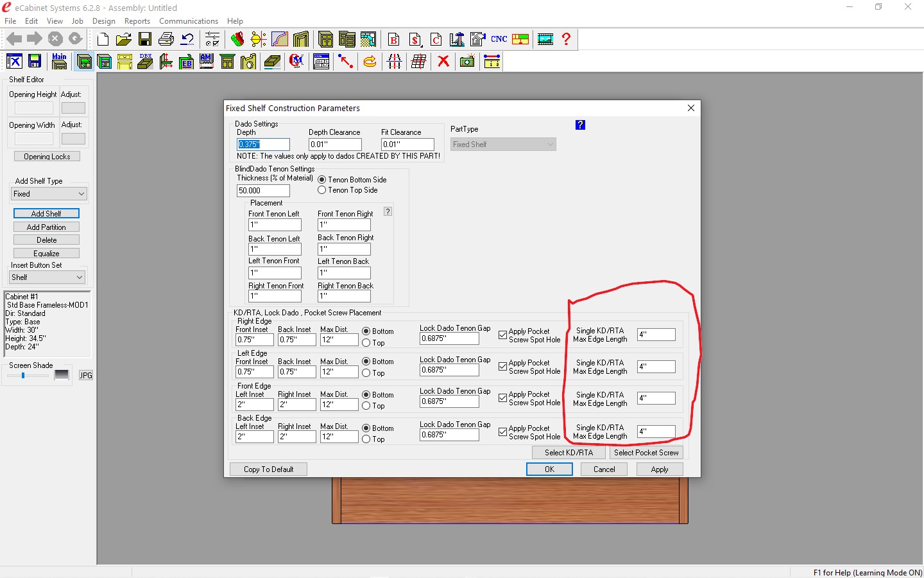Click the Screen Shade slider

click(x=24, y=376)
